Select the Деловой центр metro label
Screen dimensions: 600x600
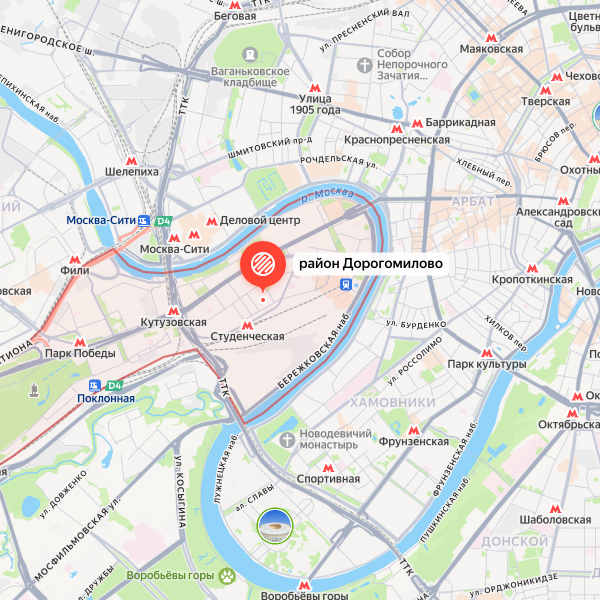[x=260, y=220]
